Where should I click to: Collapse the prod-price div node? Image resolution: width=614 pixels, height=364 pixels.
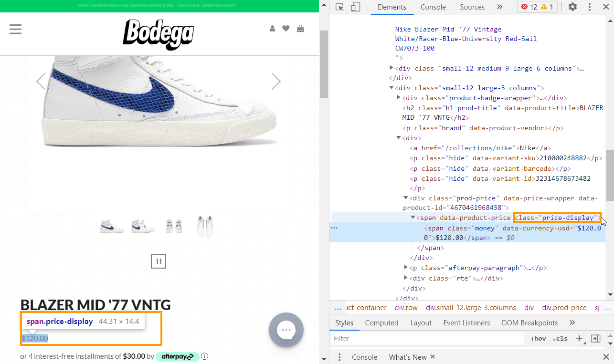tap(406, 198)
